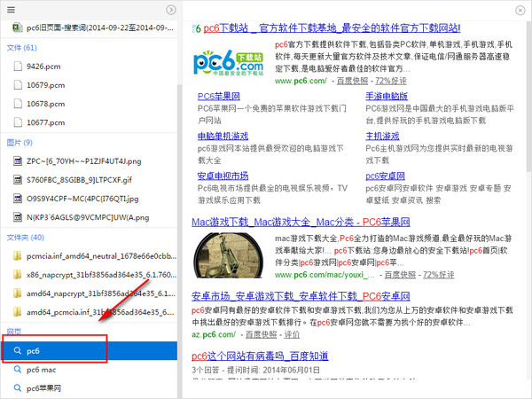The width and height of the screenshot is (532, 399).
Task: Open www.pc6.com/mac/youxi green URL
Action: [325, 275]
